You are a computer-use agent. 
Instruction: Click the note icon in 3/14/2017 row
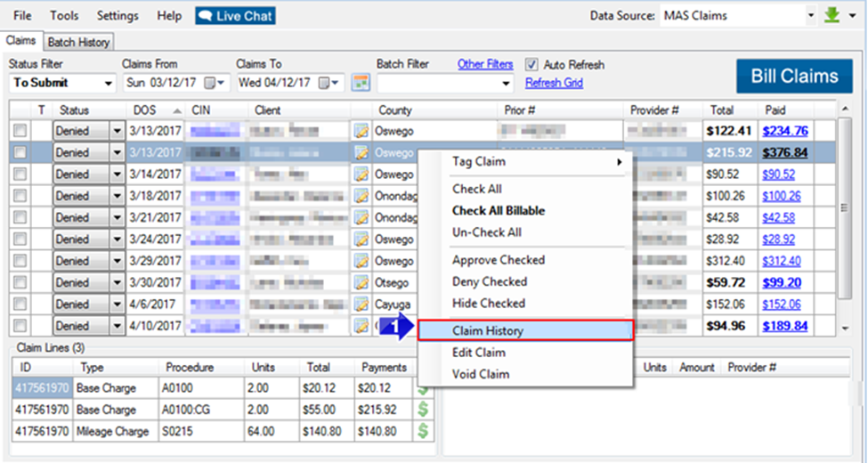[361, 175]
